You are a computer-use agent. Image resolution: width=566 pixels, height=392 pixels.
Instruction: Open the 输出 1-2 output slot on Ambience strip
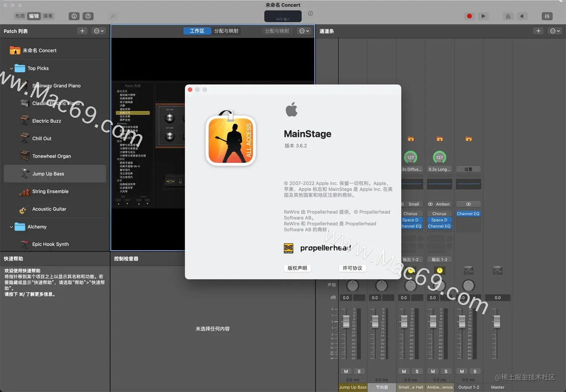tap(439, 259)
